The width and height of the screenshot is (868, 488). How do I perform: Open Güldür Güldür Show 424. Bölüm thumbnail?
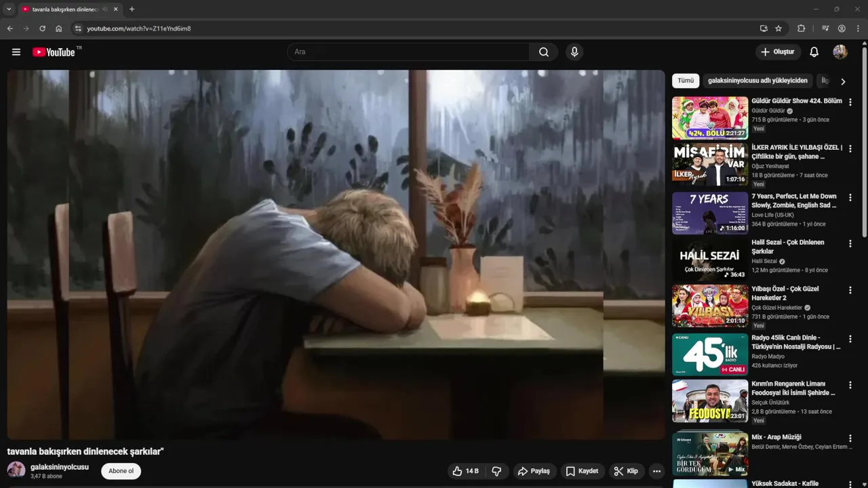710,118
